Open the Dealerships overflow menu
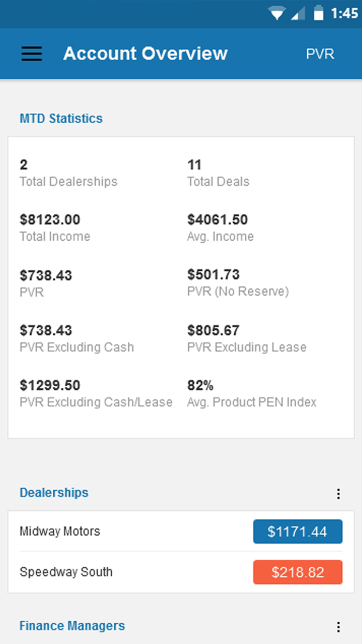Image resolution: width=362 pixels, height=644 pixels. point(339,493)
